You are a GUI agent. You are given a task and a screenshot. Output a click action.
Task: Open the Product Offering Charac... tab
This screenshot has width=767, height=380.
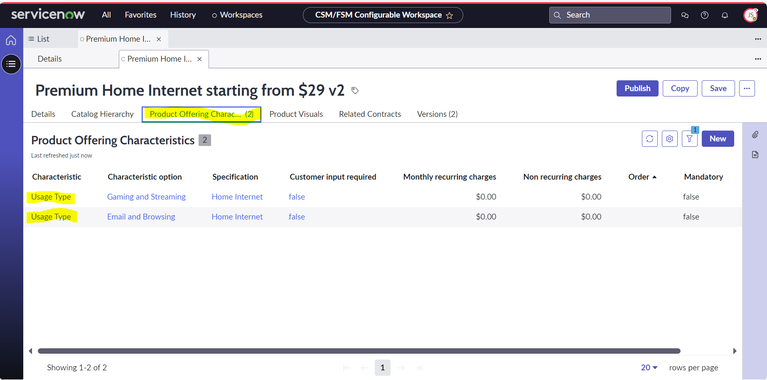click(x=202, y=114)
